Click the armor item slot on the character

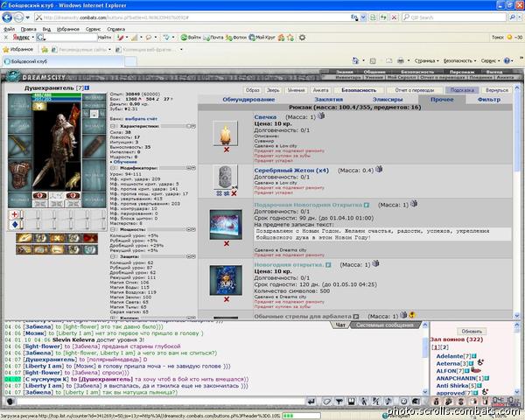pos(20,174)
